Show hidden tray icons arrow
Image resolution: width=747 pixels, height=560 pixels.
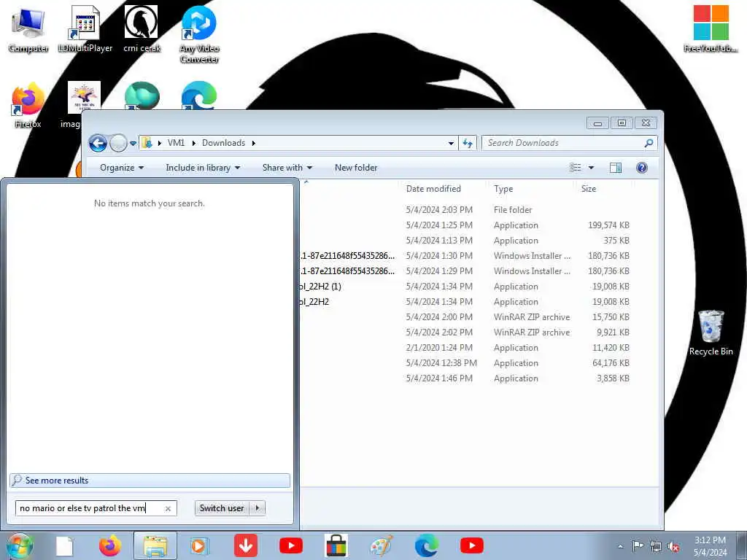pos(620,546)
